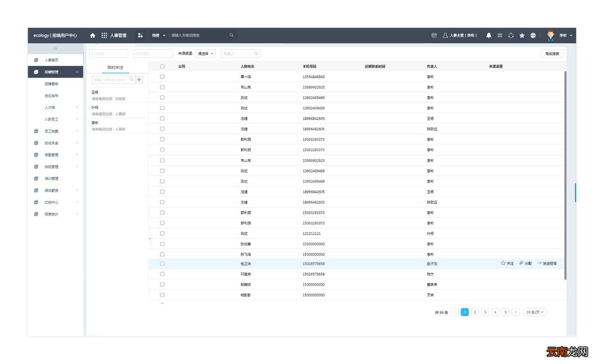Open the nine-dot app grid icon

[104, 35]
